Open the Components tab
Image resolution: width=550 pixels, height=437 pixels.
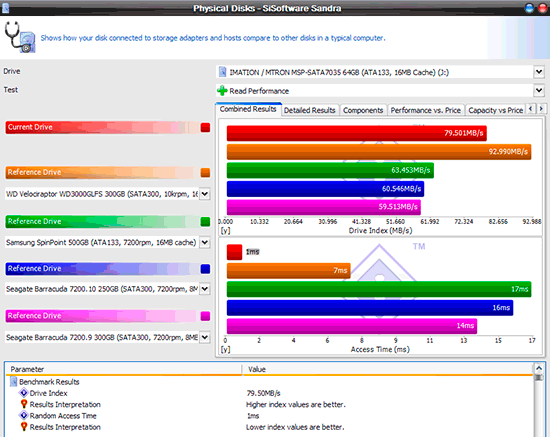363,110
